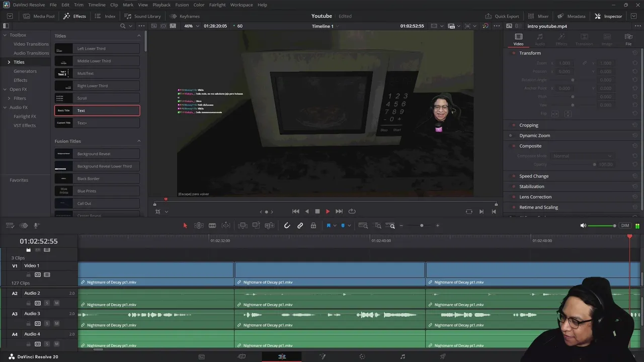Click the blue Flag icon
644x362 pixels.
click(x=329, y=226)
